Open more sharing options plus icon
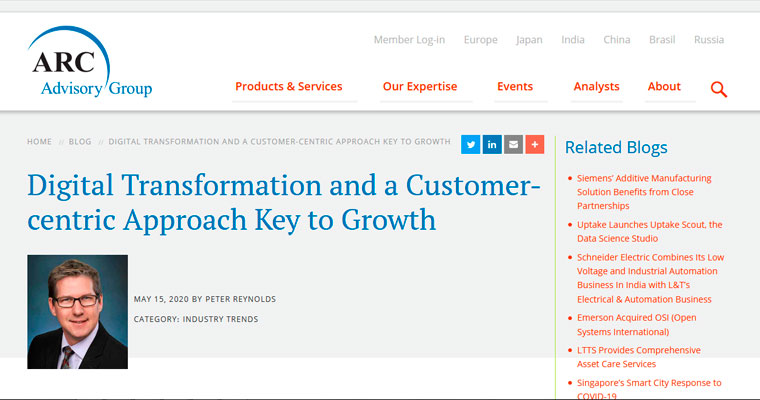 [x=534, y=144]
